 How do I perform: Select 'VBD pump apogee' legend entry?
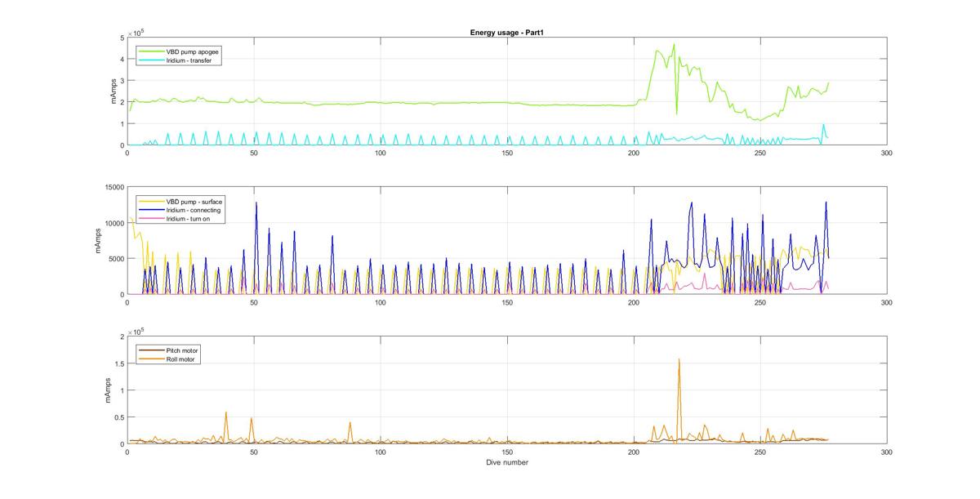[x=193, y=51]
